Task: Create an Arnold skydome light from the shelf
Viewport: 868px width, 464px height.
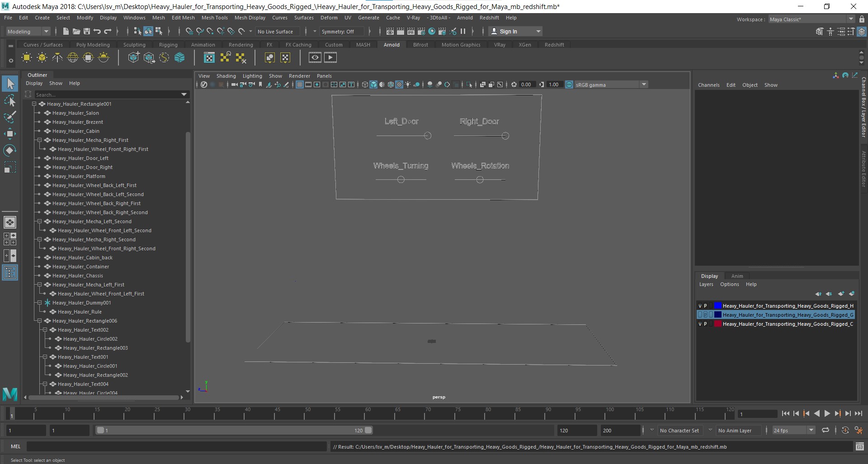Action: click(73, 57)
